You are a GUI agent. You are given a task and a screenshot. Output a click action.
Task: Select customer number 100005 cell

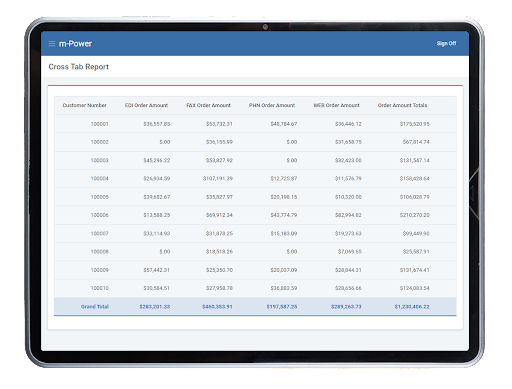coord(100,197)
